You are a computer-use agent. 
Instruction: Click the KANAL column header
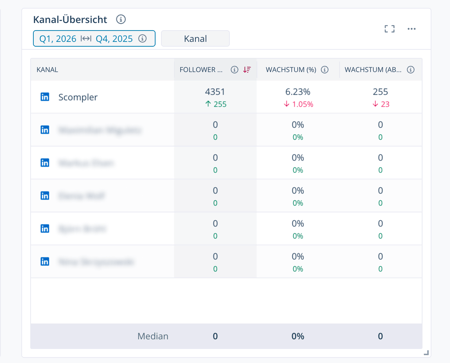47,70
